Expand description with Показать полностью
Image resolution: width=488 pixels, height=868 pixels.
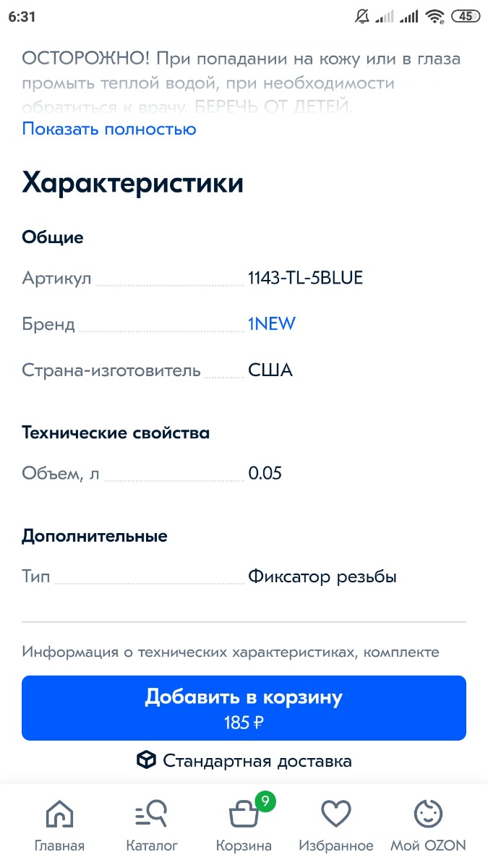pos(109,129)
